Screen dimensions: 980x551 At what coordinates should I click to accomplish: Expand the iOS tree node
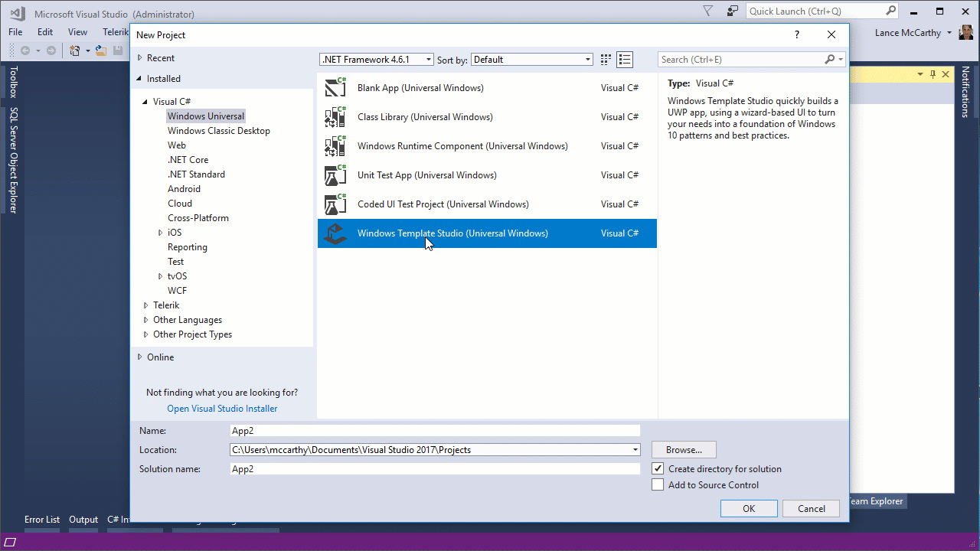point(160,233)
